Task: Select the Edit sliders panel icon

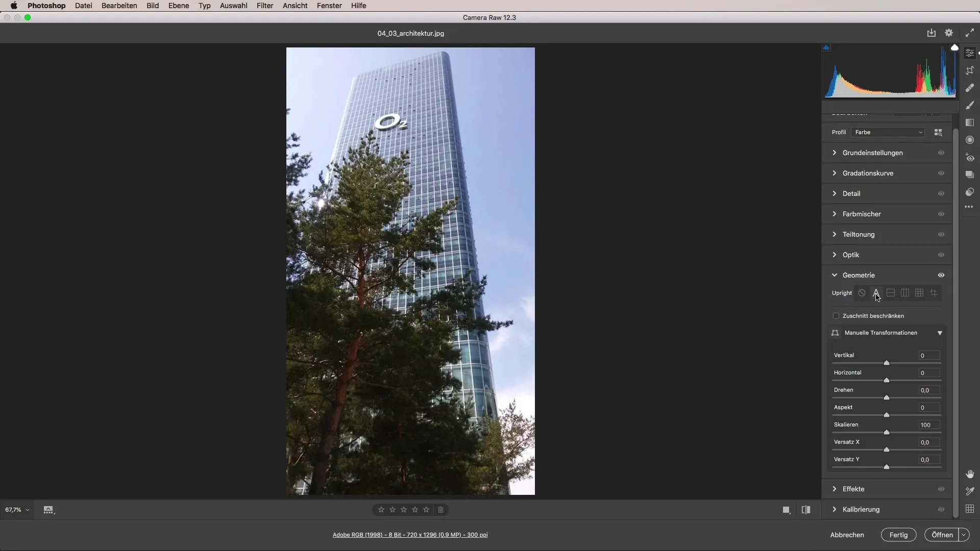Action: (x=970, y=53)
